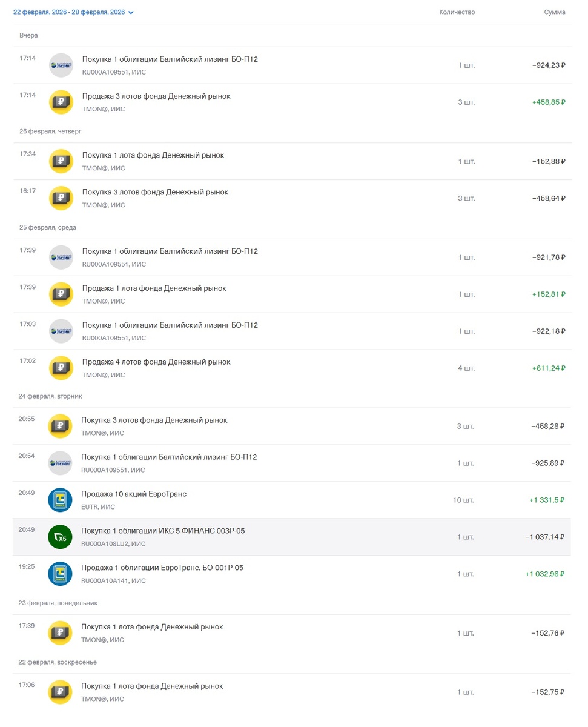Click the −924,23 ₽ amount from yesterday
The image size is (588, 727).
(549, 65)
